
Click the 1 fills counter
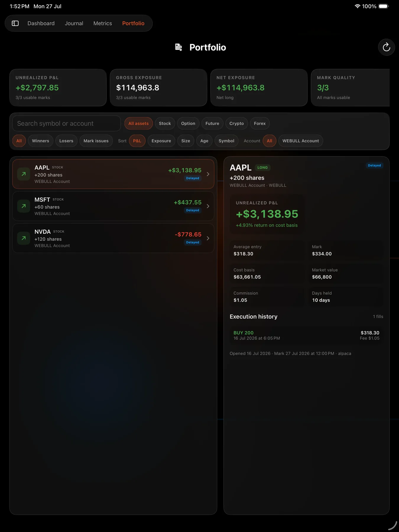[378, 317]
